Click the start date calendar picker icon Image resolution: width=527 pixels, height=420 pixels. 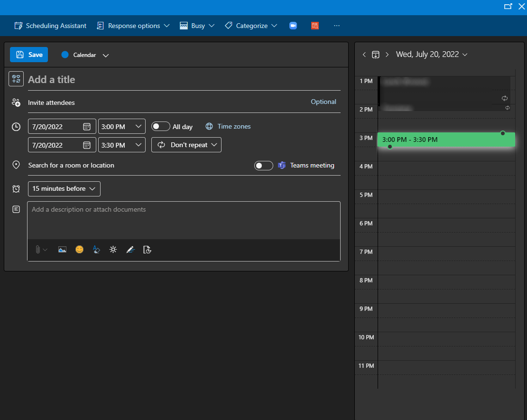(x=87, y=127)
